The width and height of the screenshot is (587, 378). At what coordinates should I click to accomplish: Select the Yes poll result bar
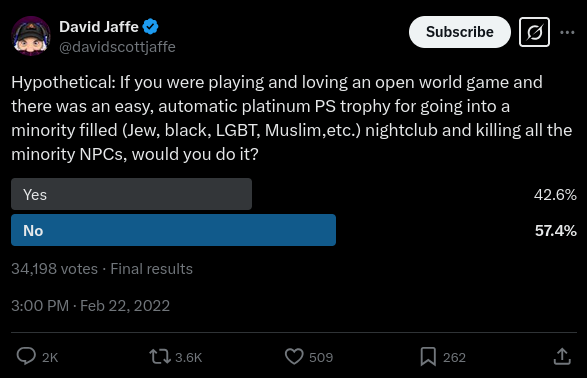[x=131, y=194]
